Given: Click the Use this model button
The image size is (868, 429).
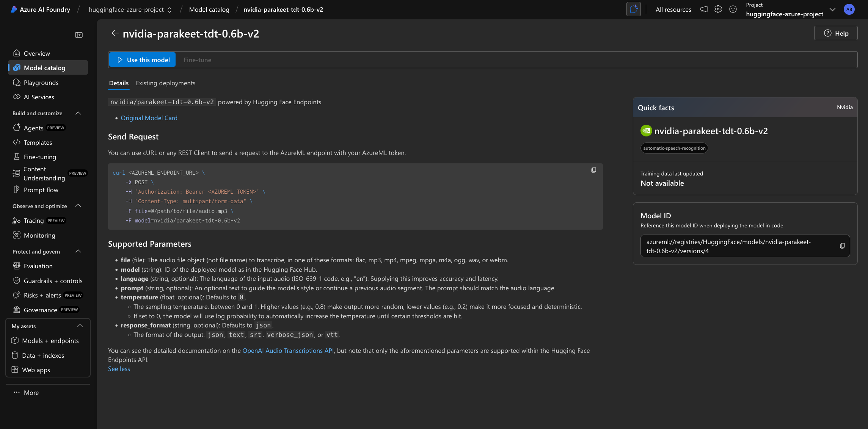Looking at the screenshot, I should (x=142, y=59).
